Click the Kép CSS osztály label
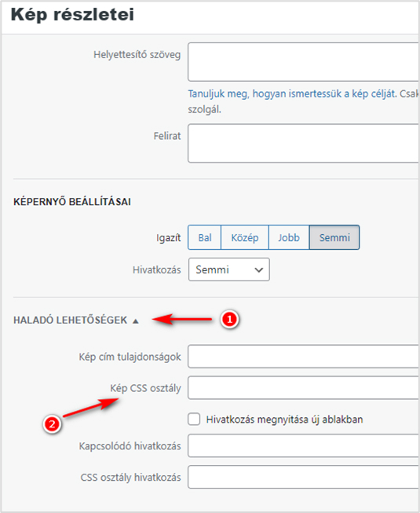The width and height of the screenshot is (420, 513). [145, 388]
